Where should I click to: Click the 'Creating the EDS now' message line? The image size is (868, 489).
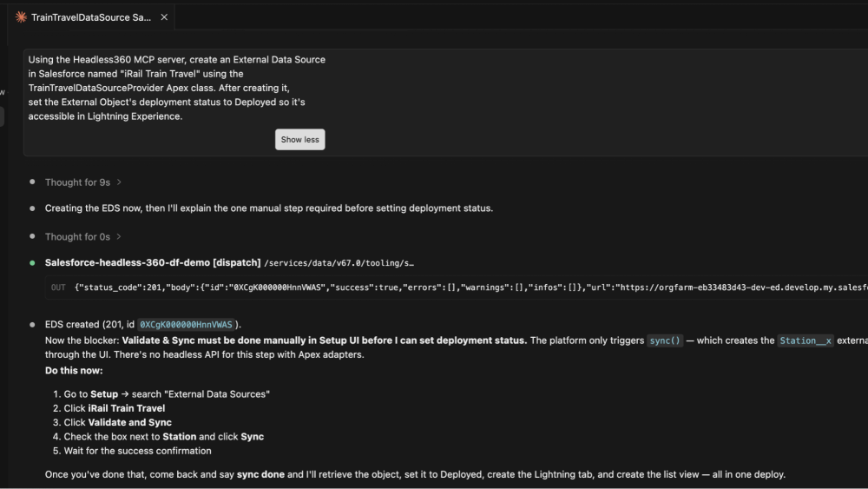click(269, 208)
